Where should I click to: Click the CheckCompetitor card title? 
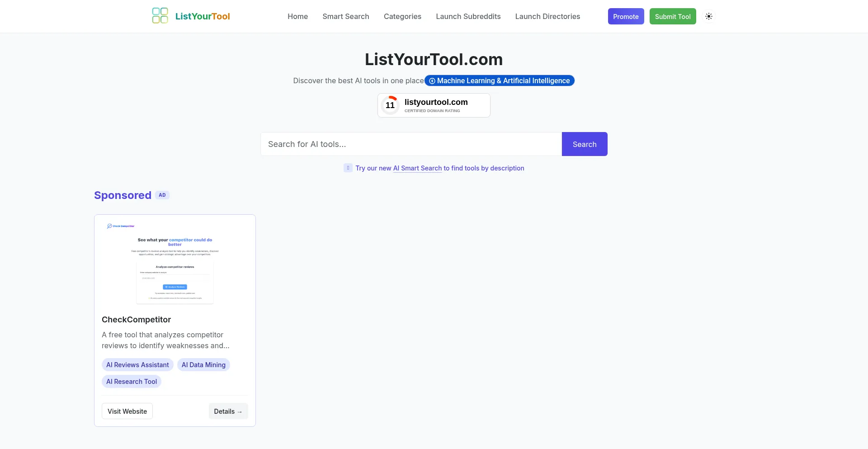coord(136,320)
